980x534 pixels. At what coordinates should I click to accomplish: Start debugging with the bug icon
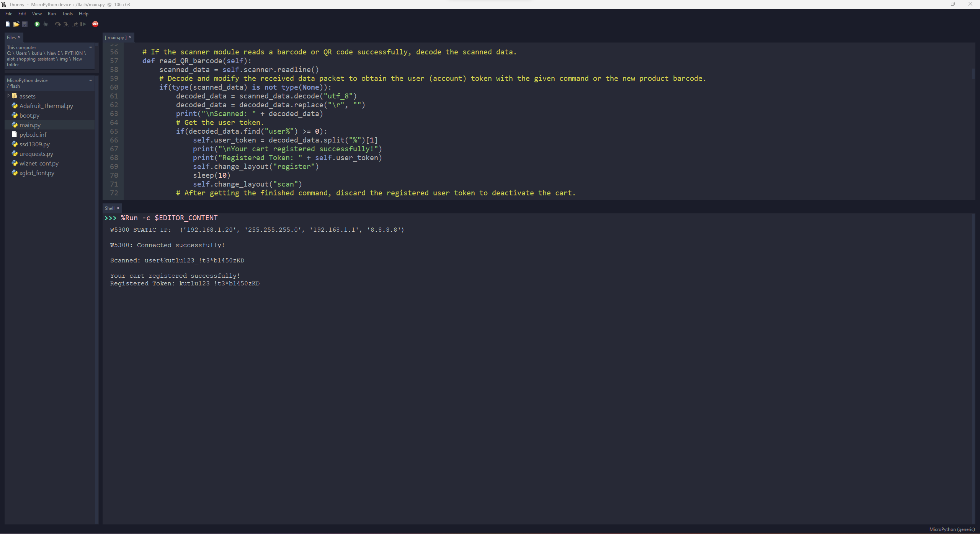46,24
